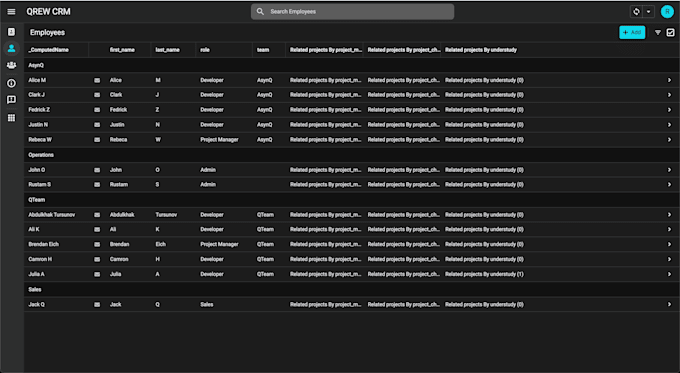Click email icon for Rebeca W

pyautogui.click(x=97, y=140)
